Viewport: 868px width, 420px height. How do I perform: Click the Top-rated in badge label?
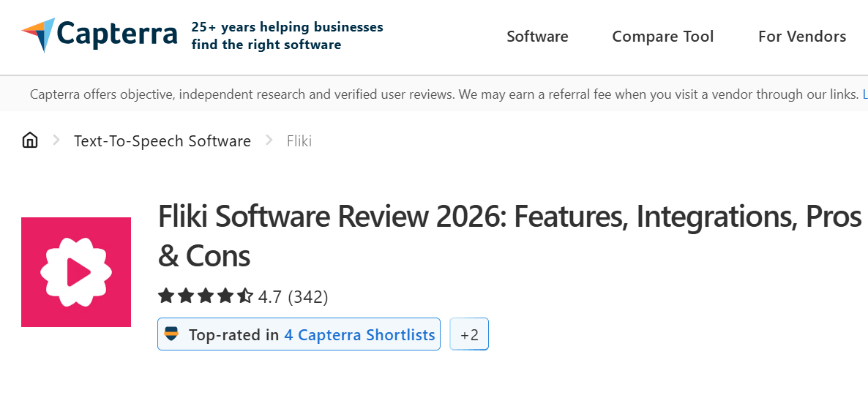click(x=233, y=335)
